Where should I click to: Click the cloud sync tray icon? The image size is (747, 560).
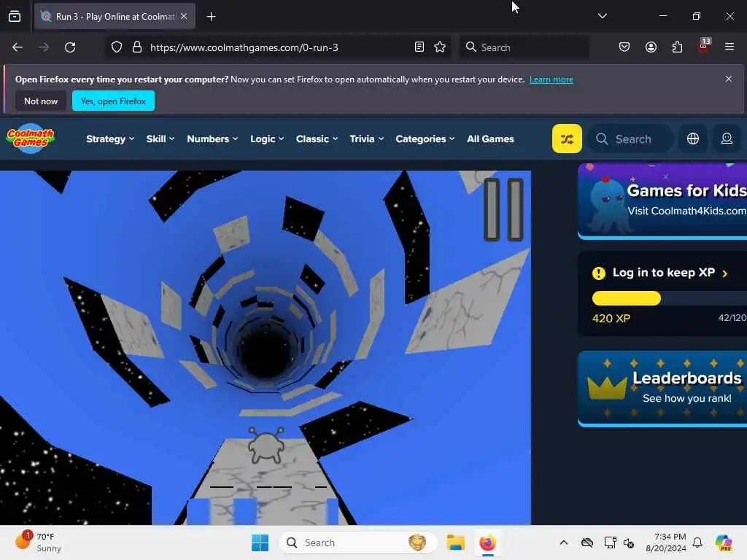pos(587,542)
